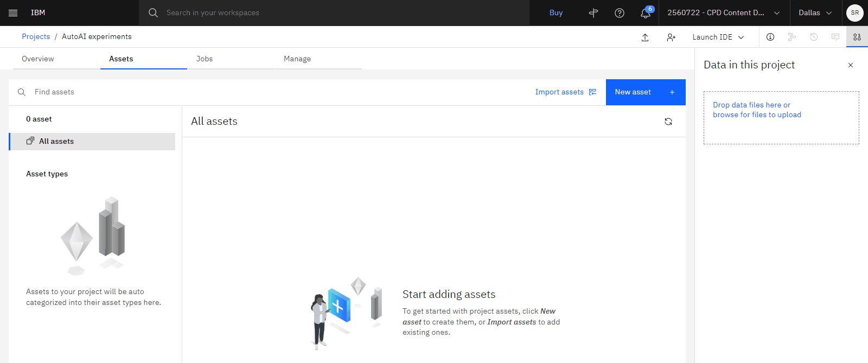
Task: Switch to the Manage tab
Action: point(297,59)
